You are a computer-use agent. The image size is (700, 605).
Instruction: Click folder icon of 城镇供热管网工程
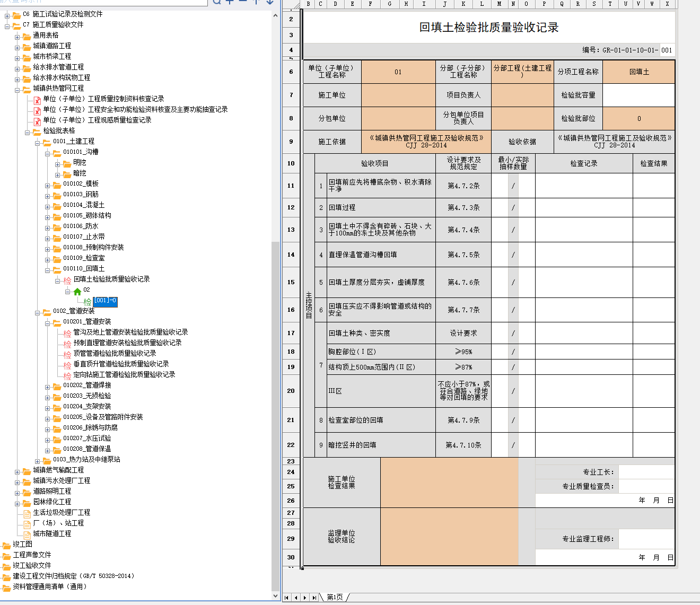click(27, 89)
